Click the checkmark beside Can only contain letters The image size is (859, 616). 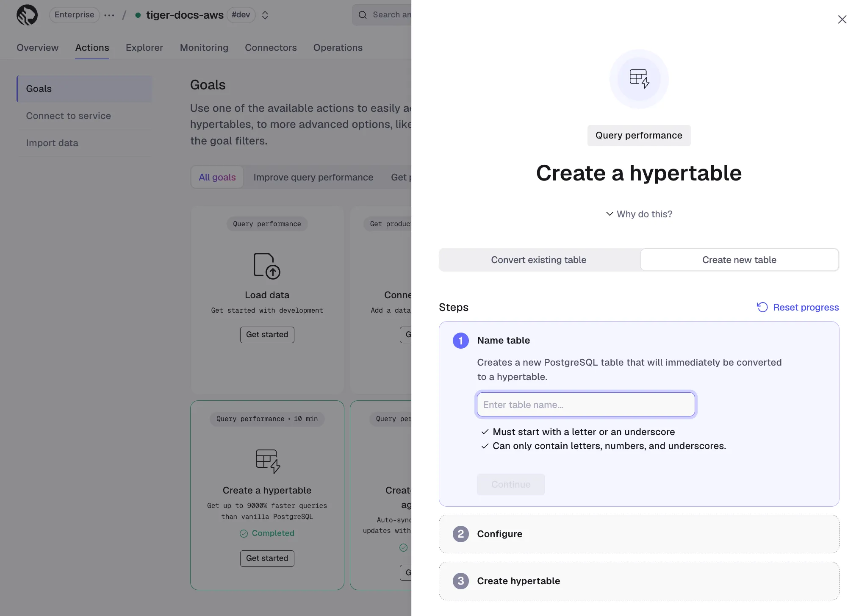coord(485,446)
